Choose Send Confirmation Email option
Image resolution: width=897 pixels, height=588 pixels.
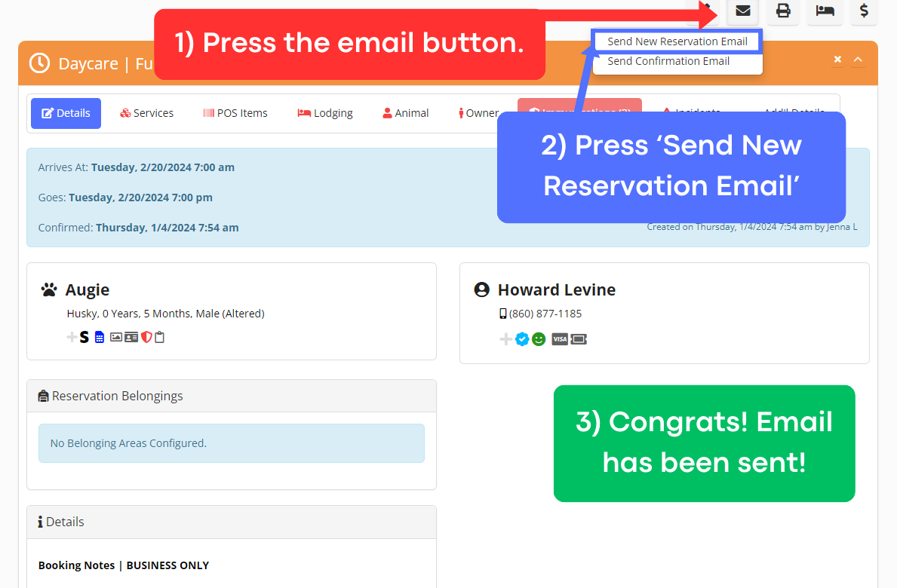click(668, 61)
